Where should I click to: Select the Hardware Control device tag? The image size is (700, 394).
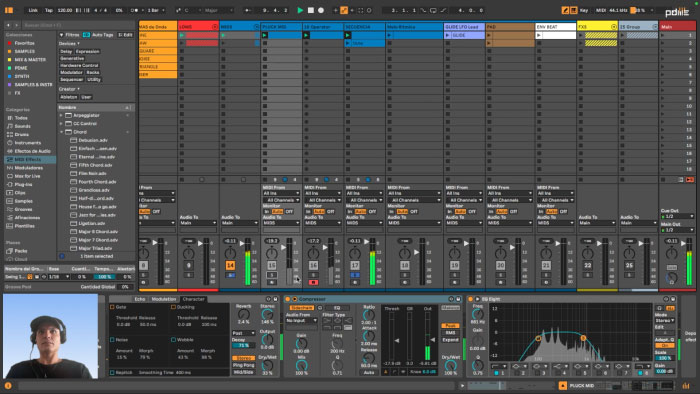point(79,65)
